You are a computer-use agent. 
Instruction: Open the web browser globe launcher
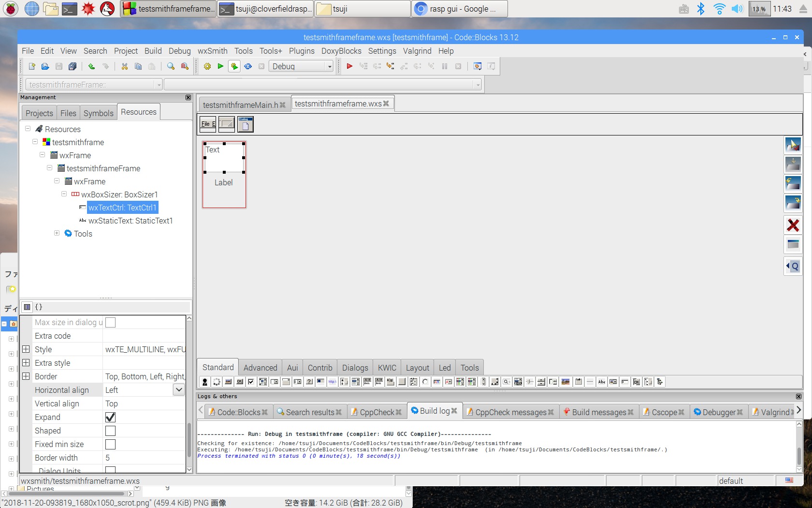(x=31, y=9)
